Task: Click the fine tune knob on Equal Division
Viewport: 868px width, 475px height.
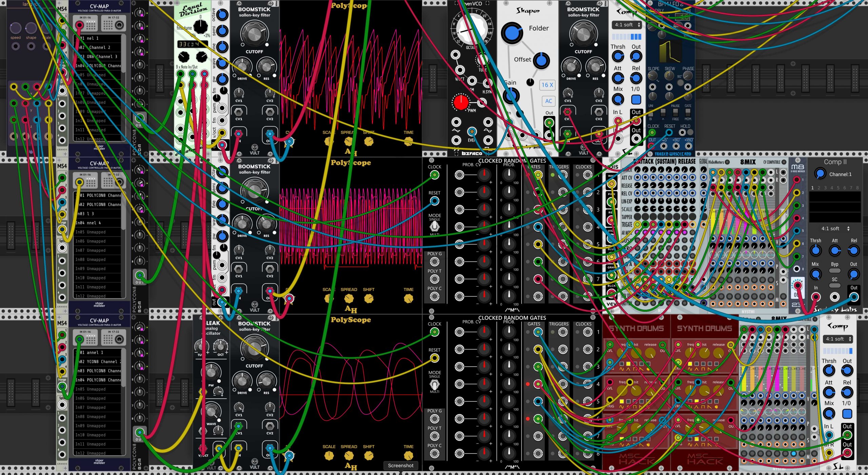Action: click(x=200, y=26)
